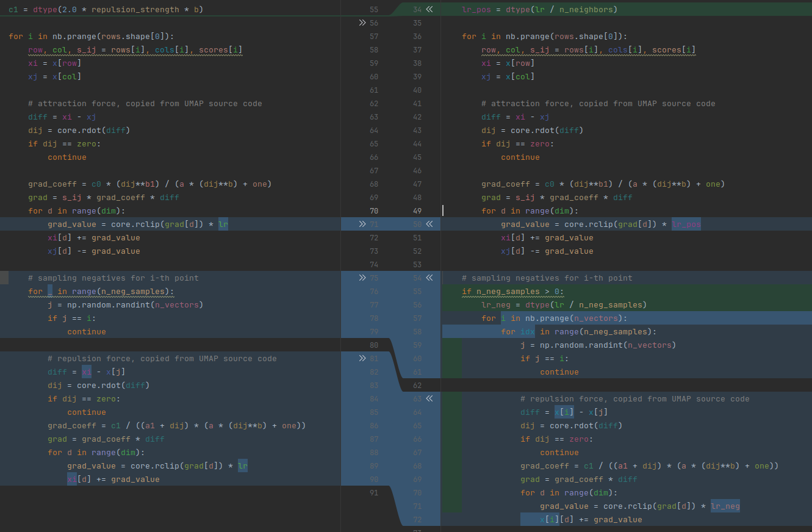The height and width of the screenshot is (532, 812).
Task: Click '# sampling negatives for i-th point' in right pane
Action: (547, 278)
